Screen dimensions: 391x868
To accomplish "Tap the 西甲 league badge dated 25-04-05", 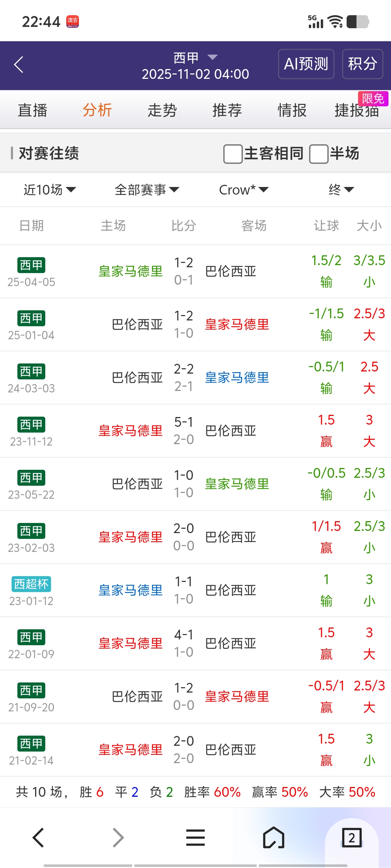I will (31, 265).
